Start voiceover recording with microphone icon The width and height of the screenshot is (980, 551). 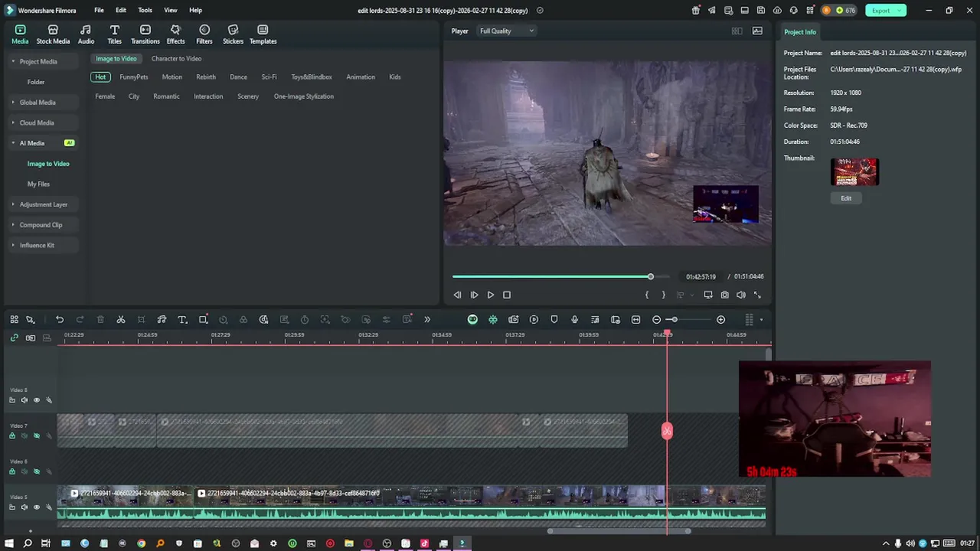pyautogui.click(x=574, y=319)
